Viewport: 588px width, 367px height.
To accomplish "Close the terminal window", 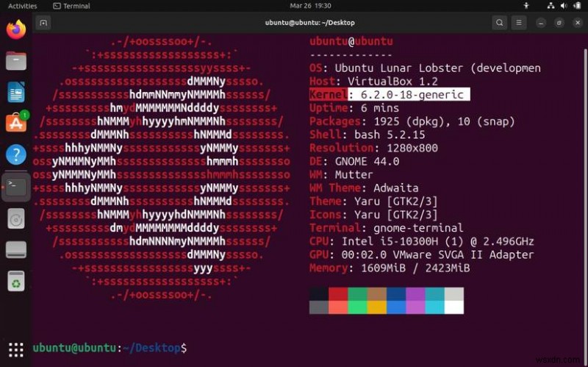I will (x=578, y=23).
